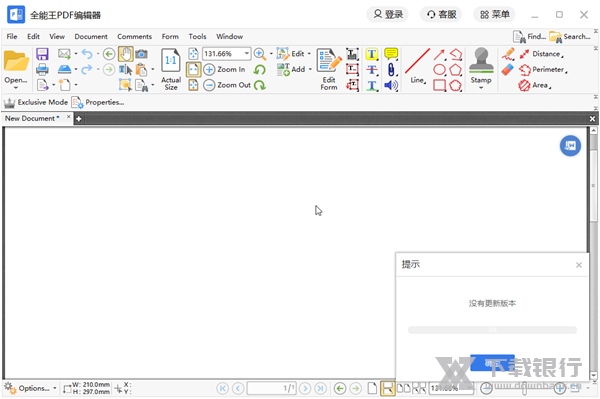Open the Properties panel
The image size is (600, 399).
[x=98, y=102]
